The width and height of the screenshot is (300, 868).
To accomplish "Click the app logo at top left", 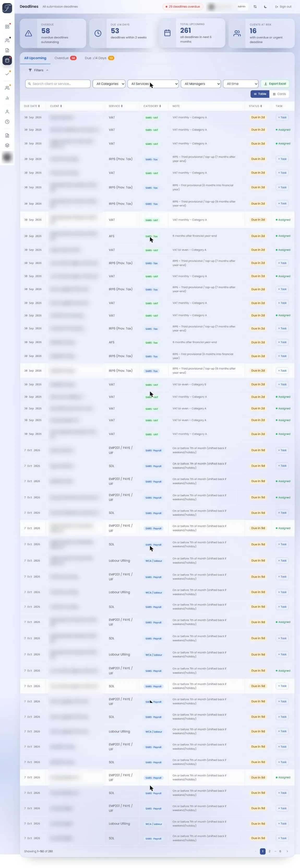I will click(x=7, y=8).
